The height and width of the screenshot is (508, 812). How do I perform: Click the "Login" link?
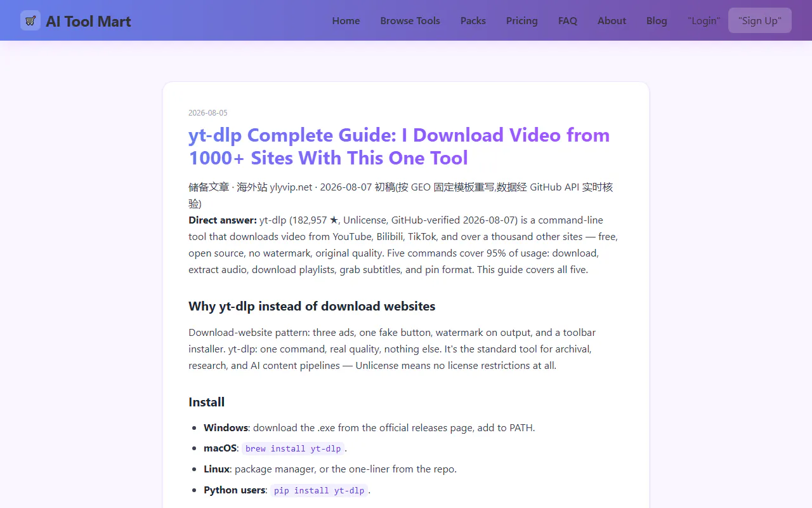pos(704,20)
